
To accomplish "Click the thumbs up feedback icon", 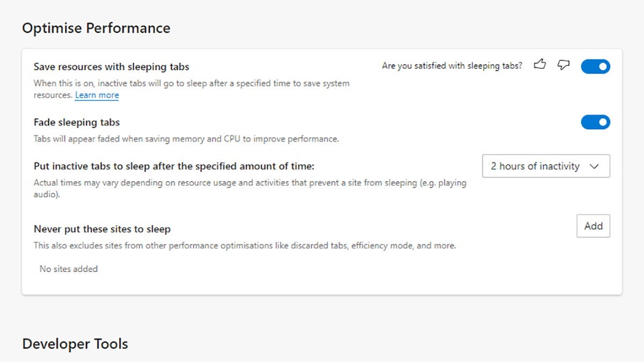I will 540,65.
